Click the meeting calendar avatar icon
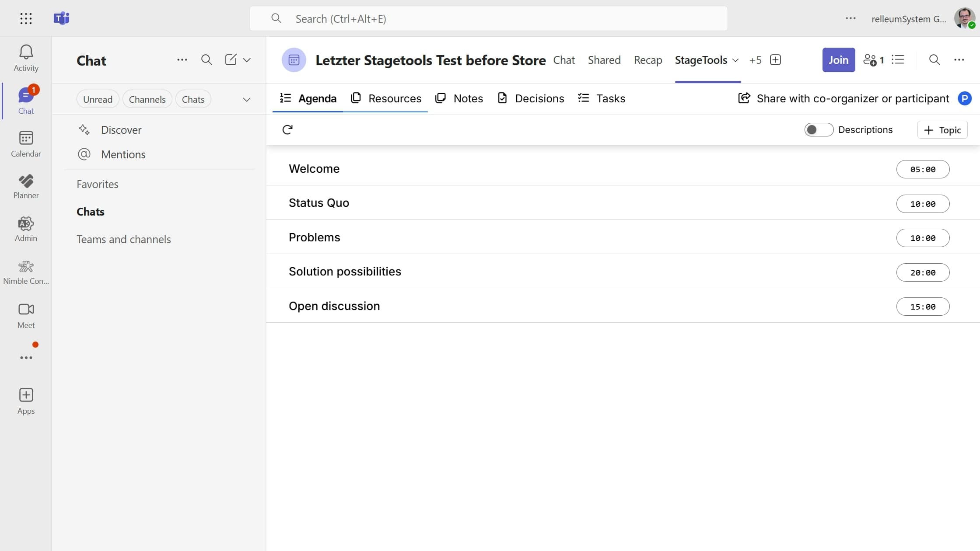 pyautogui.click(x=294, y=60)
